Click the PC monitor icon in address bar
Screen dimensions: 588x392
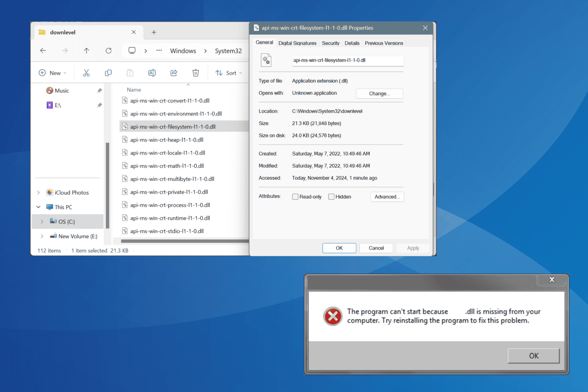(132, 51)
